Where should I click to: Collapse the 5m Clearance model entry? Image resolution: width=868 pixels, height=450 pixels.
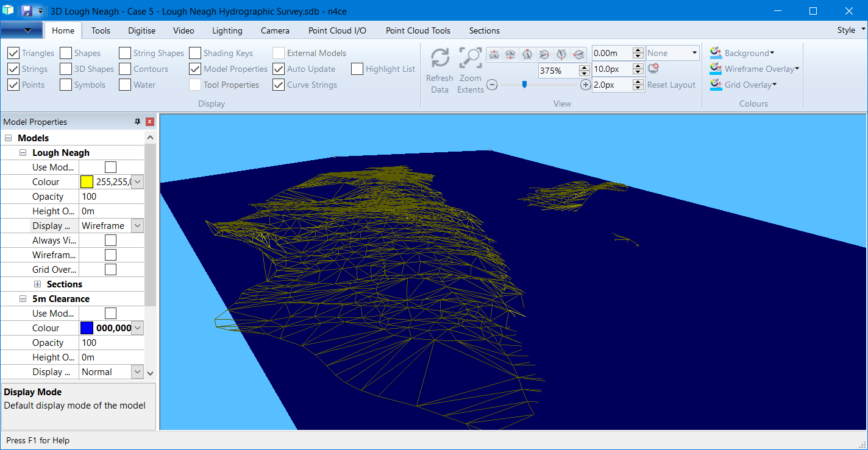23,298
